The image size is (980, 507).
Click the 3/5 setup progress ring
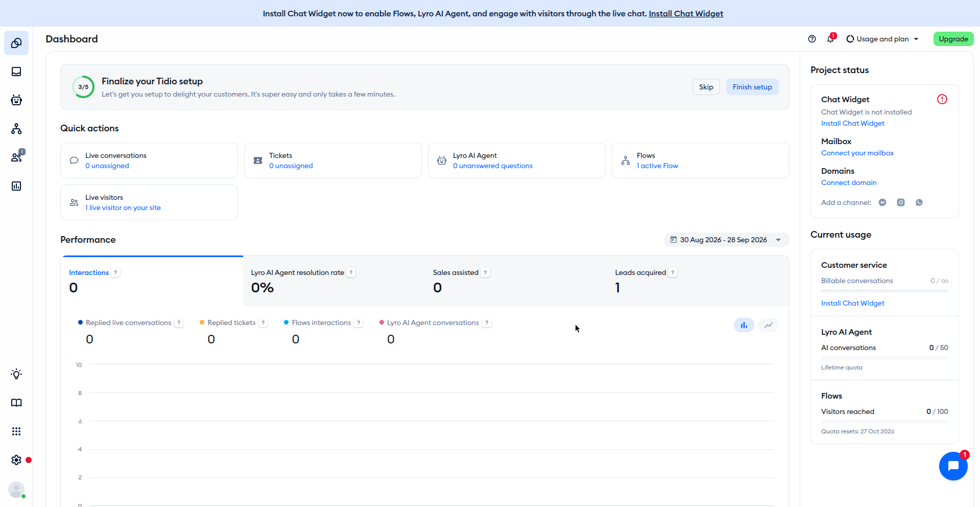pyautogui.click(x=83, y=87)
